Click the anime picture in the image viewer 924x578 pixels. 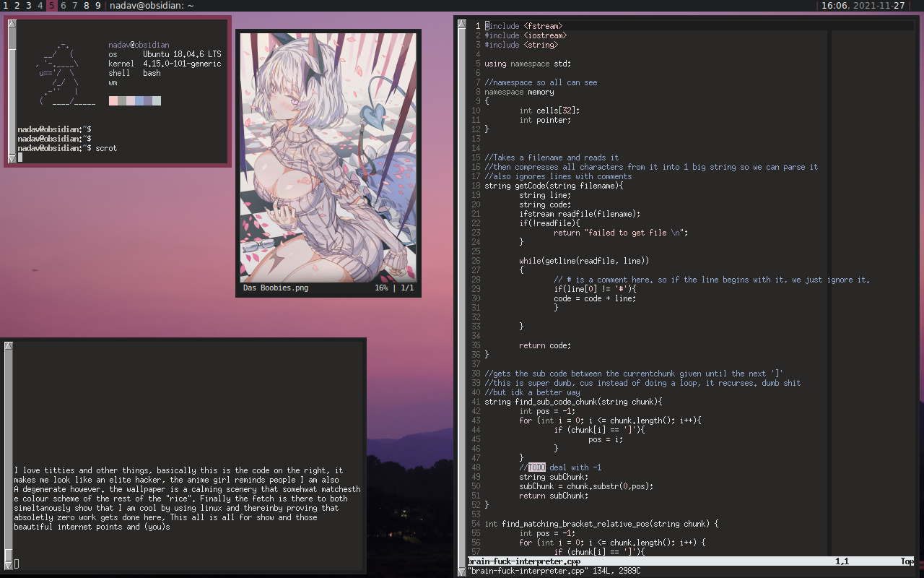[x=328, y=157]
